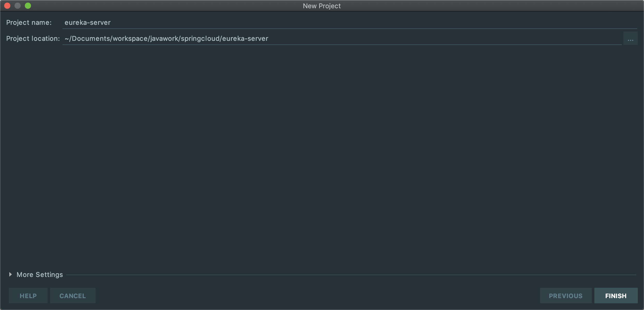Click the New Project title bar text

322,6
